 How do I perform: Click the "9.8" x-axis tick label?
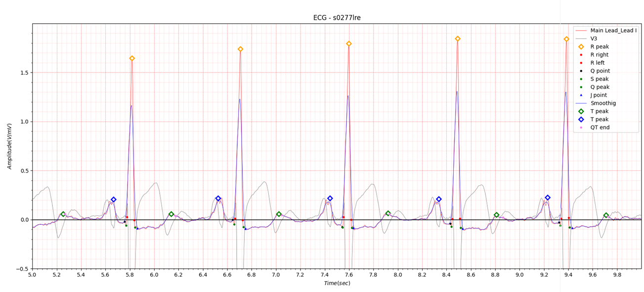pyautogui.click(x=617, y=274)
